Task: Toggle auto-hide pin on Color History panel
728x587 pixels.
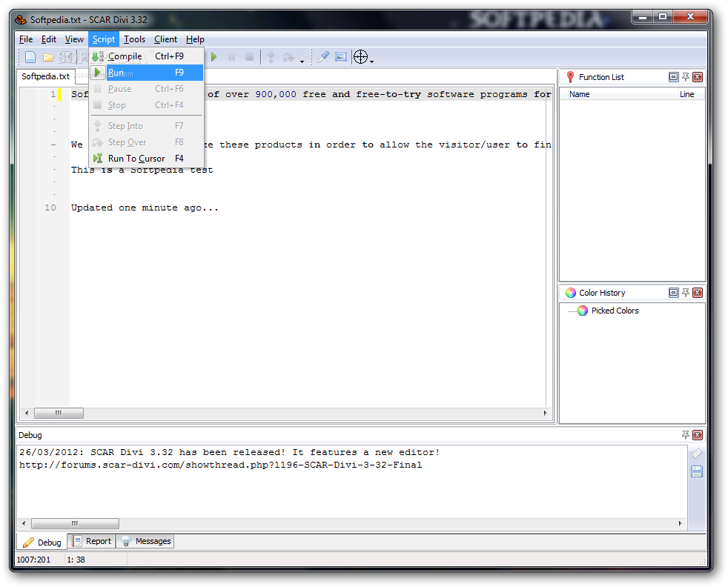Action: point(685,293)
